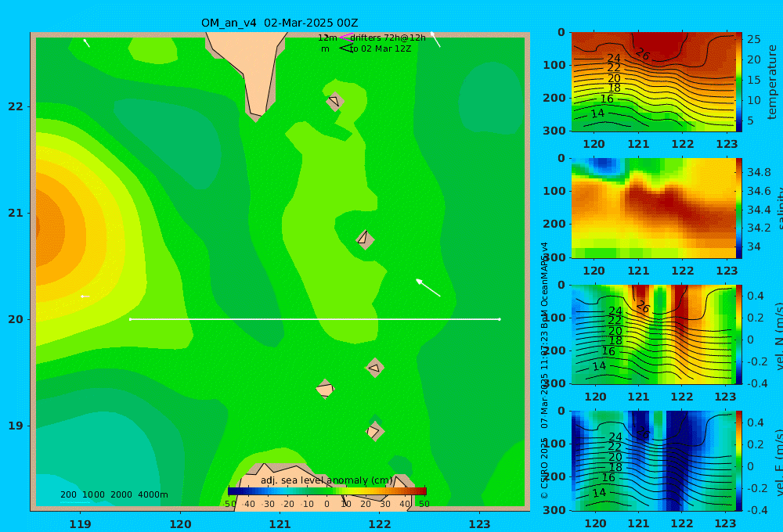The image size is (783, 532).
Task: Click longitude label '121' under the main map
Action: [280, 524]
